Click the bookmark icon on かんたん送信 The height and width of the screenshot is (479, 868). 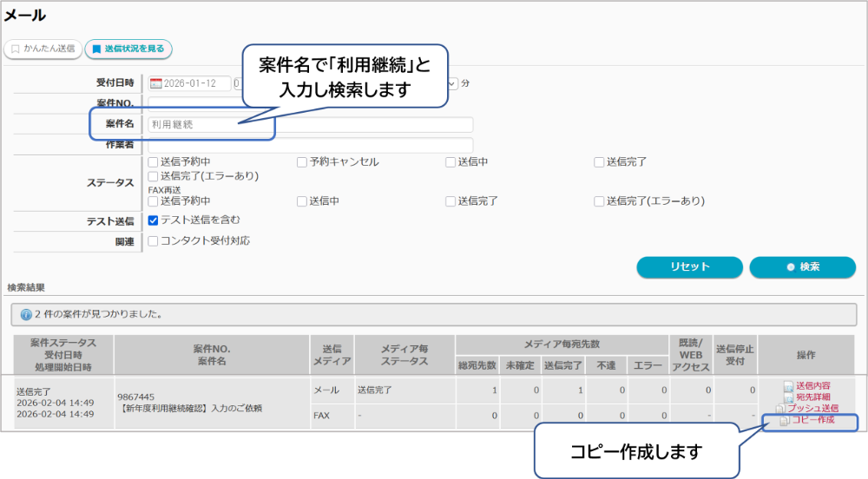(x=15, y=49)
